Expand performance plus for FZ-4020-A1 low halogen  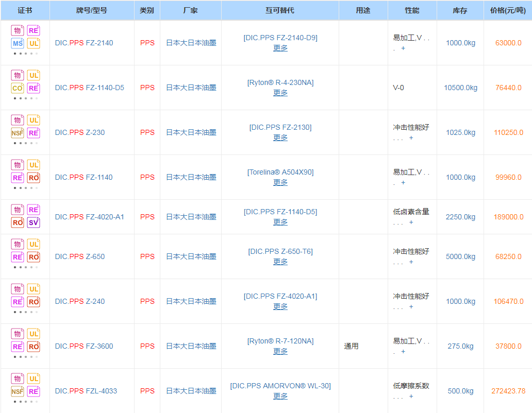click(411, 222)
